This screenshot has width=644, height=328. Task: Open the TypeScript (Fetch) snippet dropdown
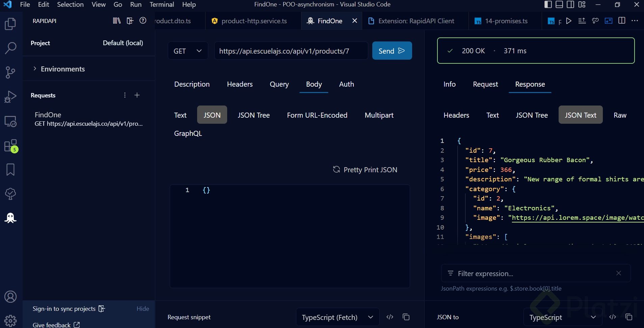coord(337,317)
